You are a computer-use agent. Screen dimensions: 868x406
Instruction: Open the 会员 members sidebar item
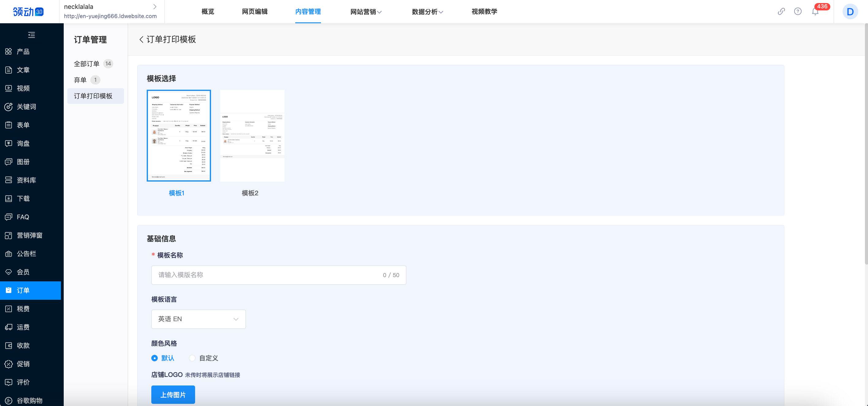23,272
